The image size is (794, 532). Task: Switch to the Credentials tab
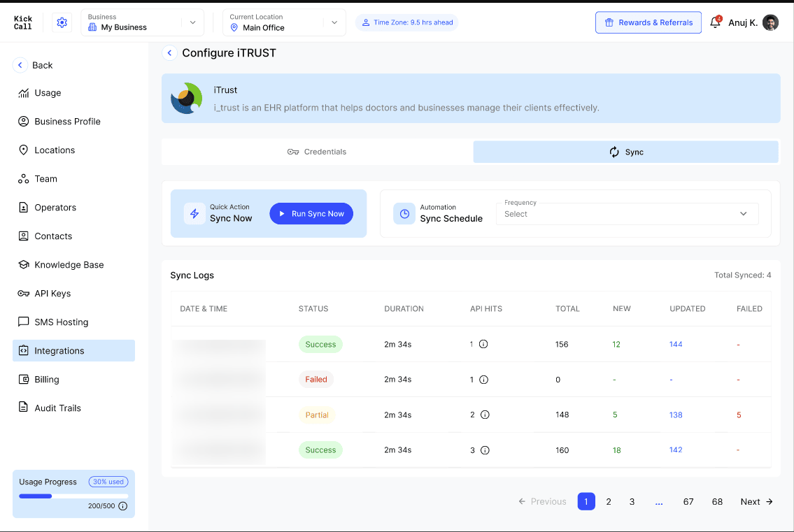[x=317, y=152]
